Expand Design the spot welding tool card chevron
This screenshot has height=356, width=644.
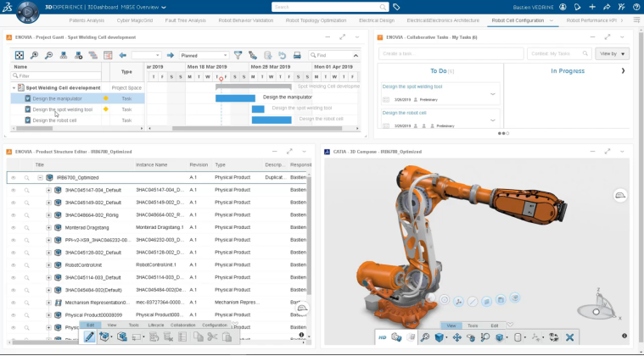click(x=492, y=94)
